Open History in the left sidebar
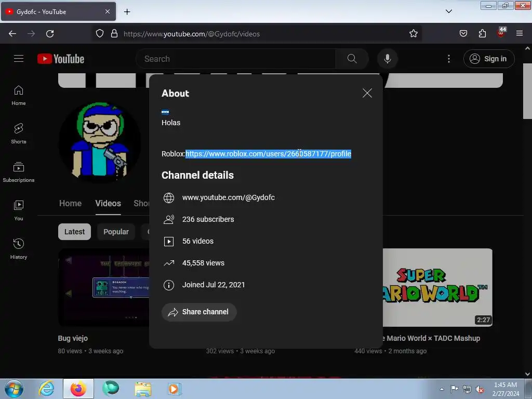Screen dimensions: 532x399 [19, 249]
